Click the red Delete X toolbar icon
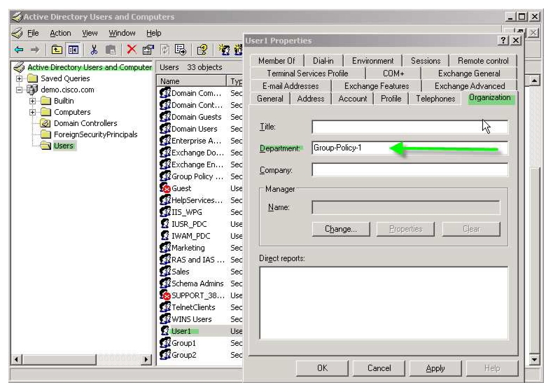This screenshot has height=392, width=553. click(132, 50)
